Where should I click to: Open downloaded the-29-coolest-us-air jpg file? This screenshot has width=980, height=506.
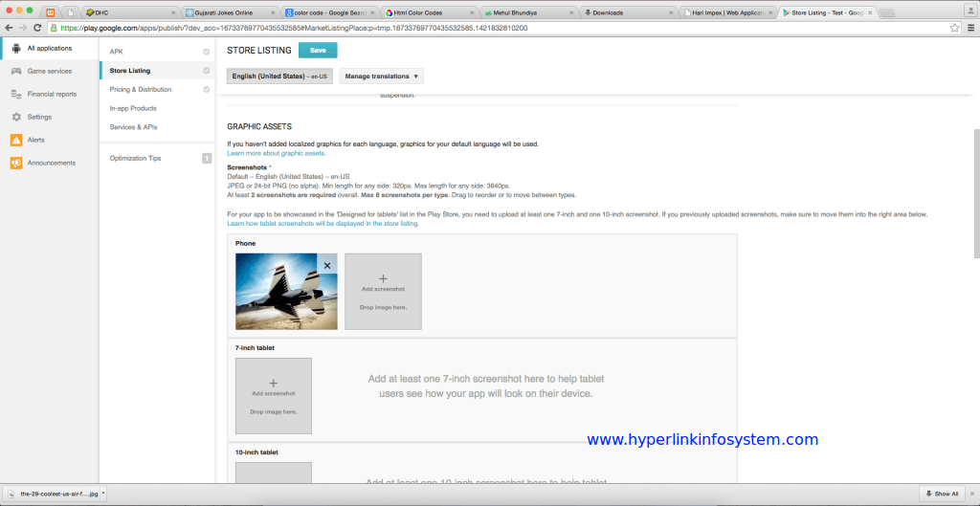click(x=55, y=493)
